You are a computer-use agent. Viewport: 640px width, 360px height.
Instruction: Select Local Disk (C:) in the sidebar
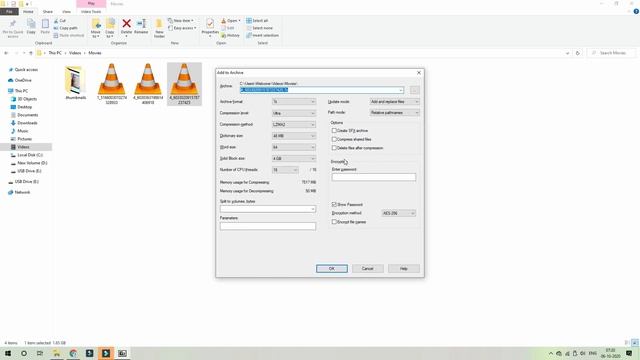[x=30, y=155]
